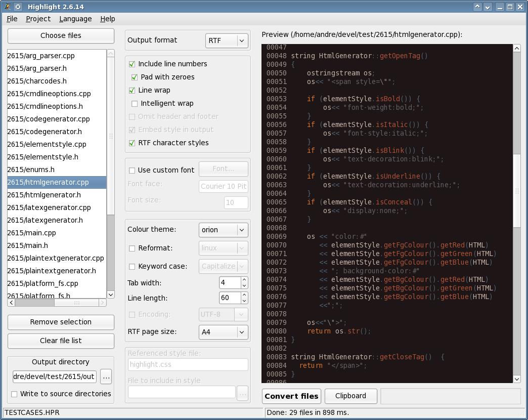The image size is (528, 420).
Task: Select 2615/arg_parser.cpp in file list
Action: (x=57, y=56)
